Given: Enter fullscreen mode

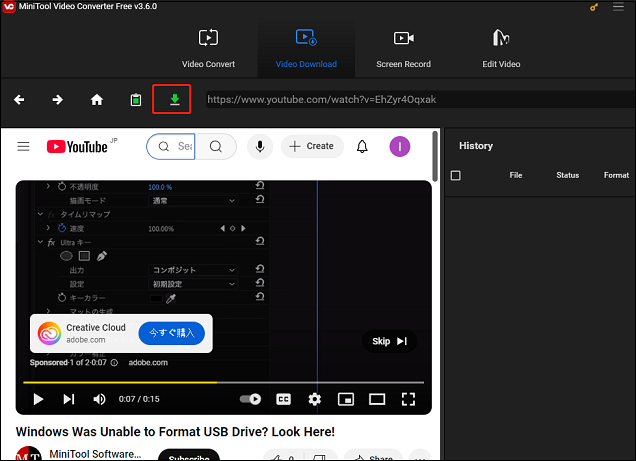Looking at the screenshot, I should pos(408,399).
